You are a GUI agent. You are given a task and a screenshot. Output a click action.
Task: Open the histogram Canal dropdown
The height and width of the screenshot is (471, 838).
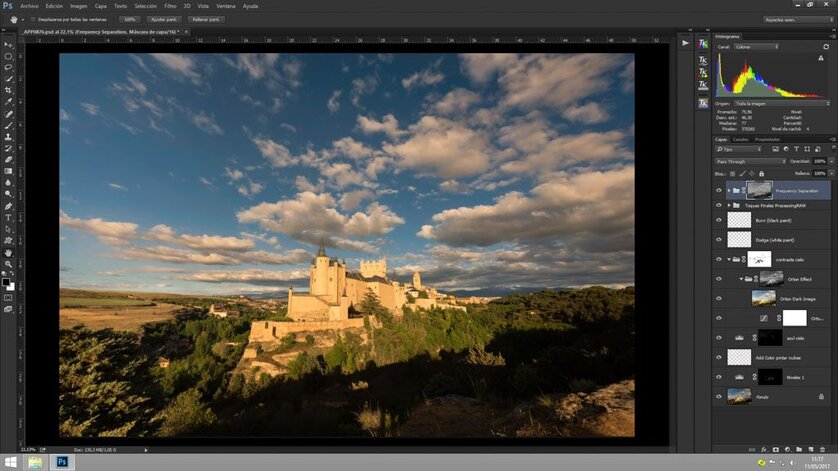756,47
